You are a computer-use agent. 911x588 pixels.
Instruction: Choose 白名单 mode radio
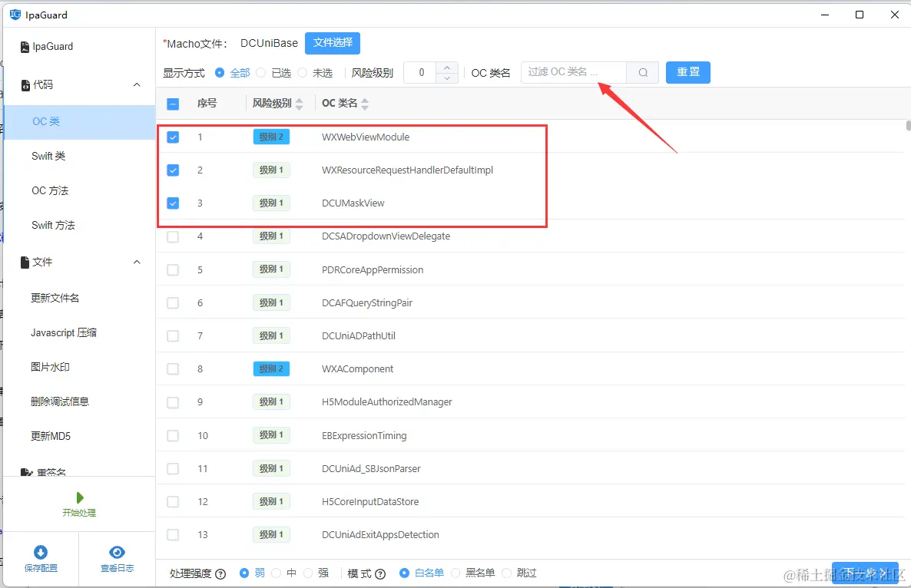click(404, 573)
